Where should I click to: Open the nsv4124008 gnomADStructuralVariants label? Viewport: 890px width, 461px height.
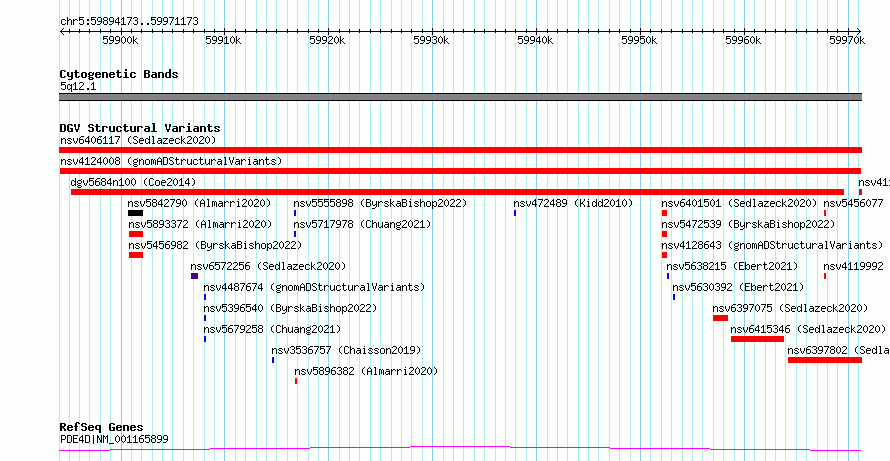pyautogui.click(x=171, y=161)
